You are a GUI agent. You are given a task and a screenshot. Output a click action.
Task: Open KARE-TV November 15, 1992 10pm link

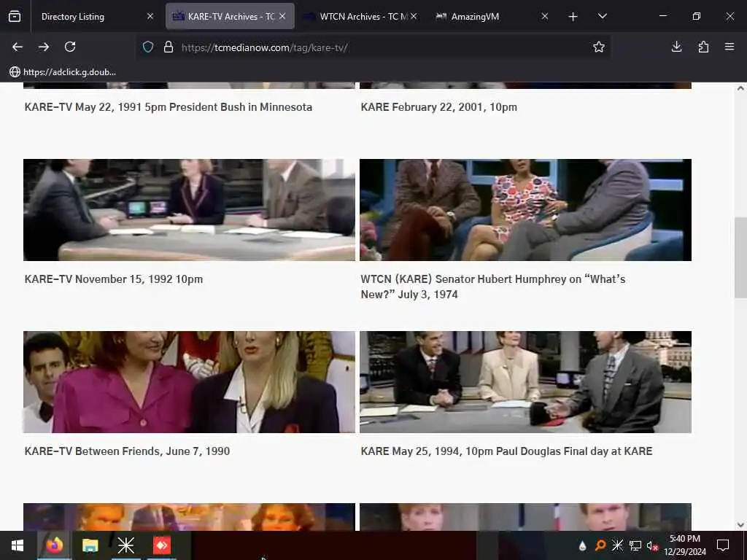click(x=114, y=279)
